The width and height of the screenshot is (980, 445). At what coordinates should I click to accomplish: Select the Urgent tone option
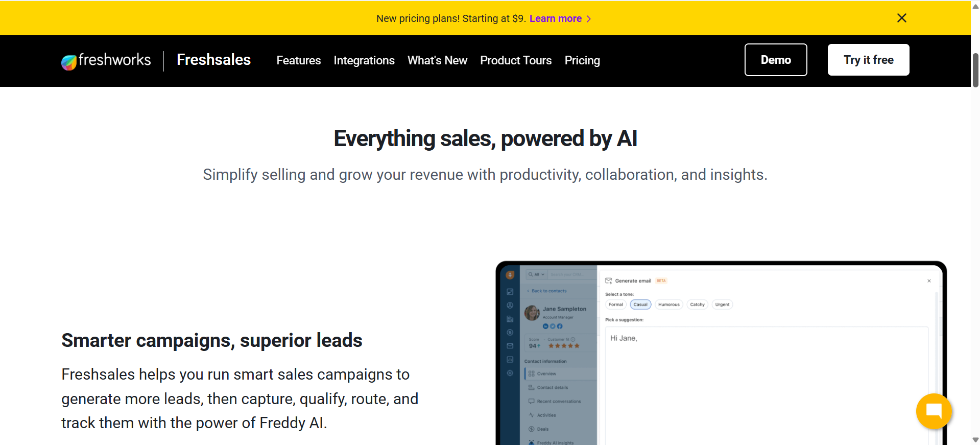coord(722,305)
